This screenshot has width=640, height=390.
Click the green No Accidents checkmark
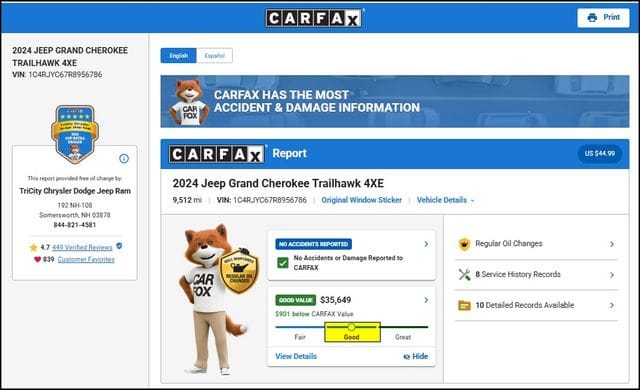283,263
